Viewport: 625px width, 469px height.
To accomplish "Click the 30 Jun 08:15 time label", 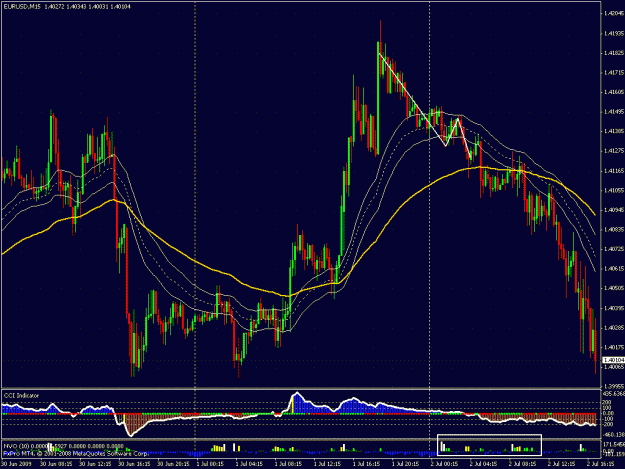I will pyautogui.click(x=55, y=464).
